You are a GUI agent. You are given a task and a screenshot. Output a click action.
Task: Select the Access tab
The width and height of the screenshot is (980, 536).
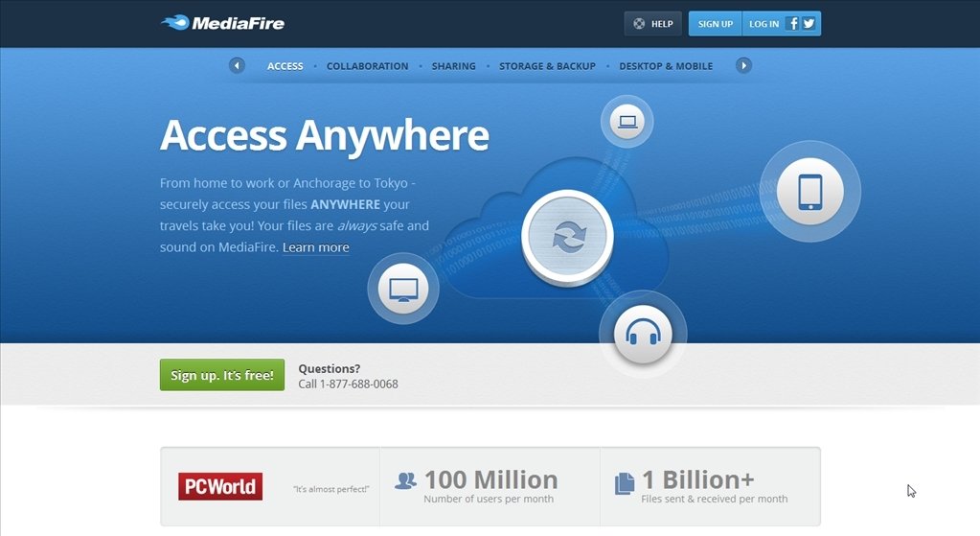[x=285, y=66]
